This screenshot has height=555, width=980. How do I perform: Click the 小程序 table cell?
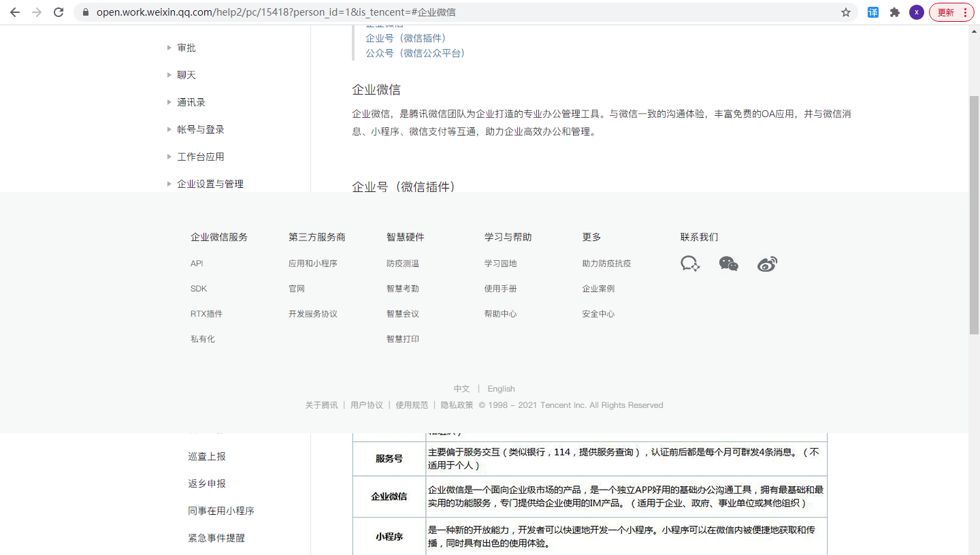tap(389, 537)
